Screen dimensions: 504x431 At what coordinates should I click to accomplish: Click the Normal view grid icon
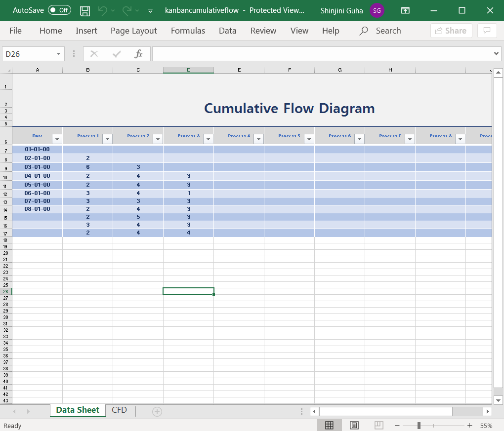point(330,425)
